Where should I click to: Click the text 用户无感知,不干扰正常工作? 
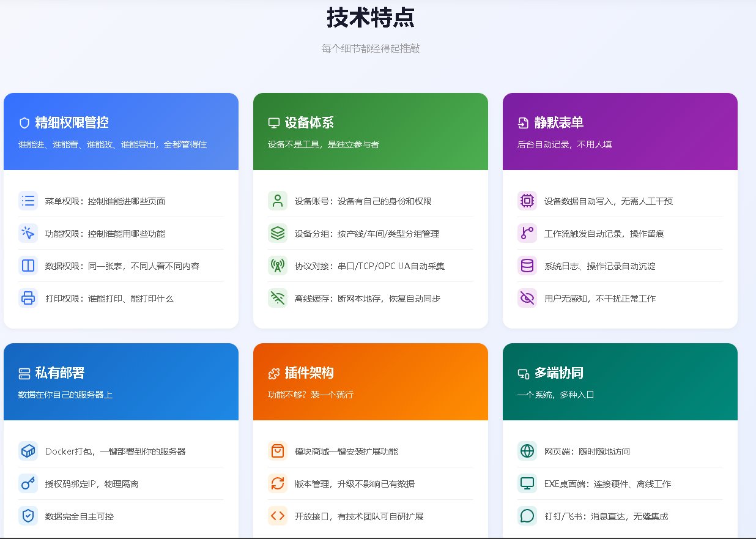pos(600,299)
